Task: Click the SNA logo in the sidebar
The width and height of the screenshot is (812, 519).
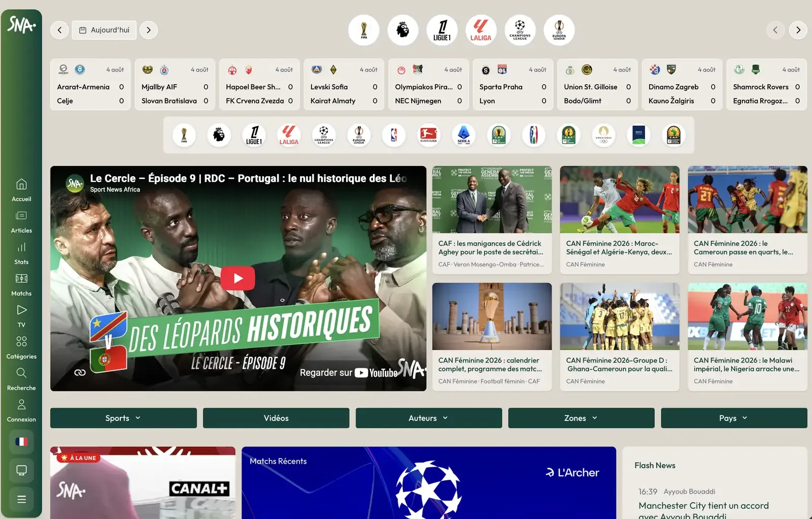Action: click(x=21, y=24)
